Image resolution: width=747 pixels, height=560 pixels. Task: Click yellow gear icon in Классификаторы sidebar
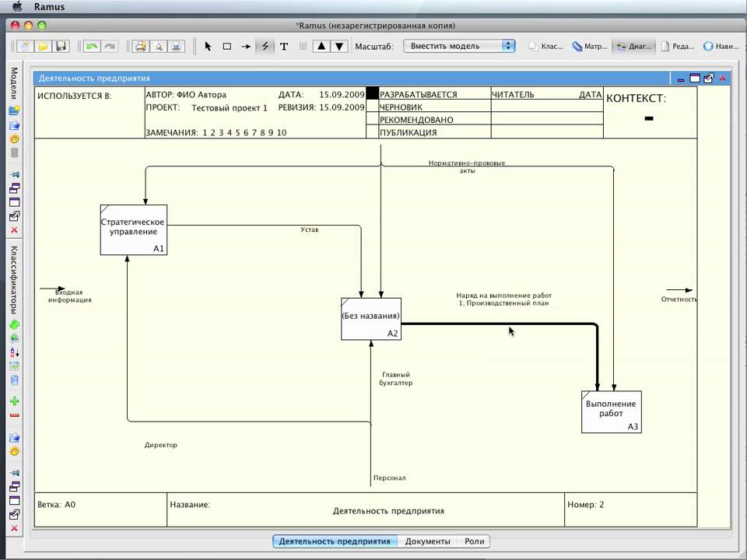click(14, 451)
